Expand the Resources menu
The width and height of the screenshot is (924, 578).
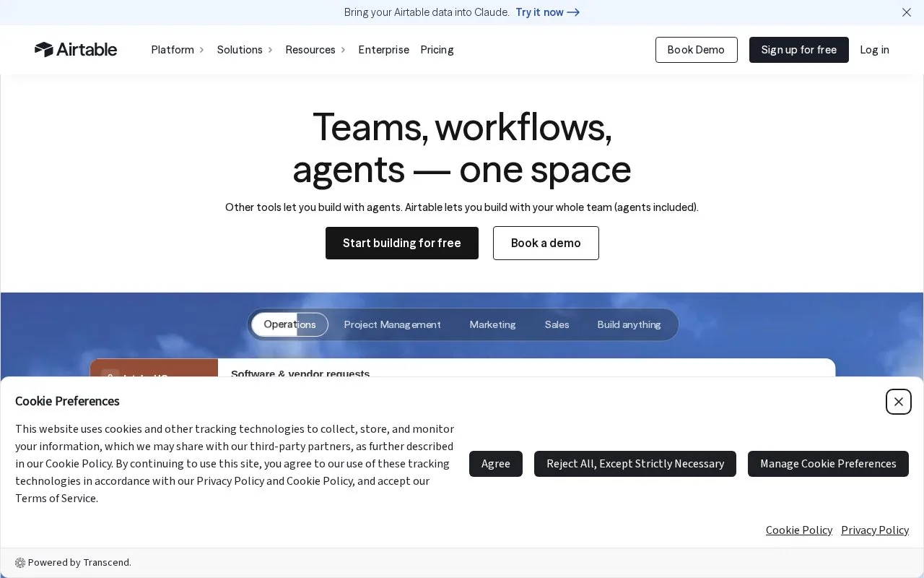pyautogui.click(x=315, y=50)
